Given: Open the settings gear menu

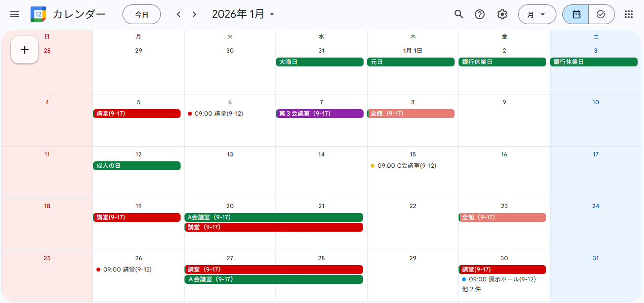Looking at the screenshot, I should (502, 14).
